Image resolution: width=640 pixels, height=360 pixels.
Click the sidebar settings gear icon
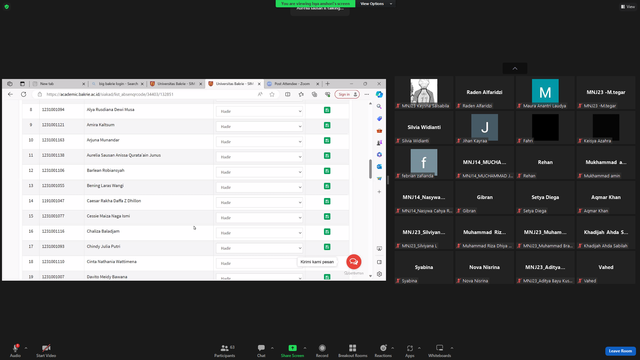379,274
